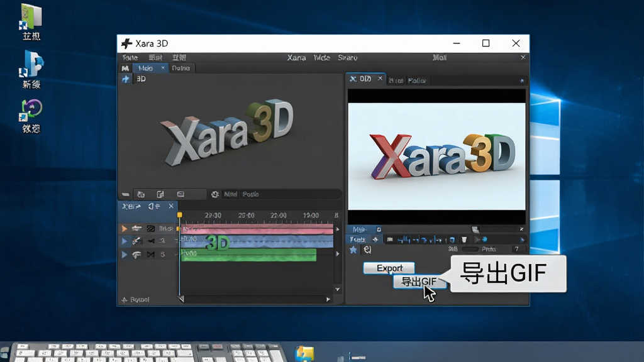Close the active tab above the preview panel

point(380,79)
